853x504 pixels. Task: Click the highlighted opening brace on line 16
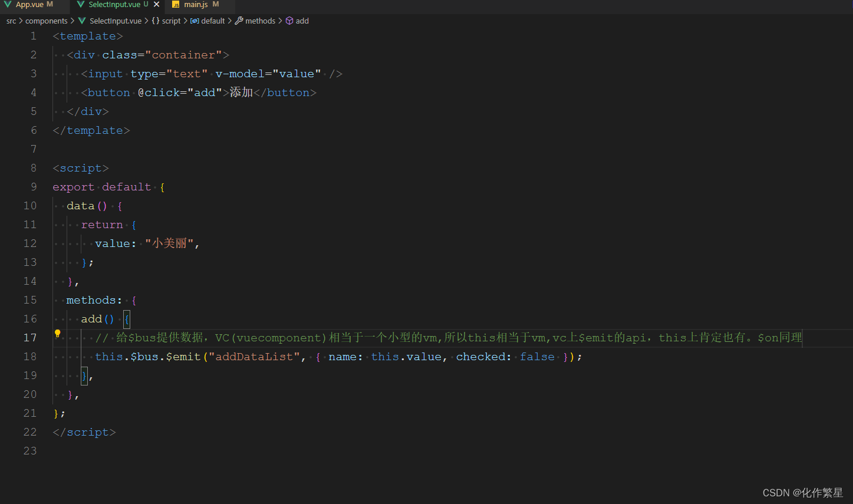127,319
